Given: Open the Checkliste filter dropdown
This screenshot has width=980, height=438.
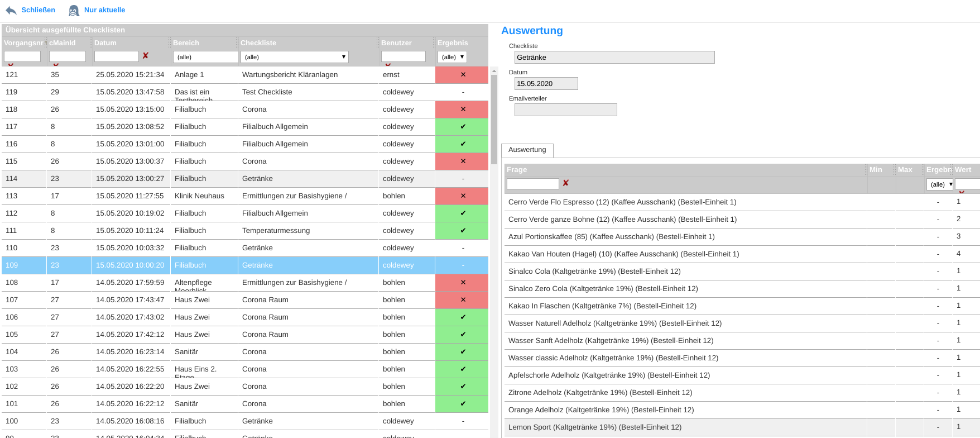Looking at the screenshot, I should click(295, 57).
